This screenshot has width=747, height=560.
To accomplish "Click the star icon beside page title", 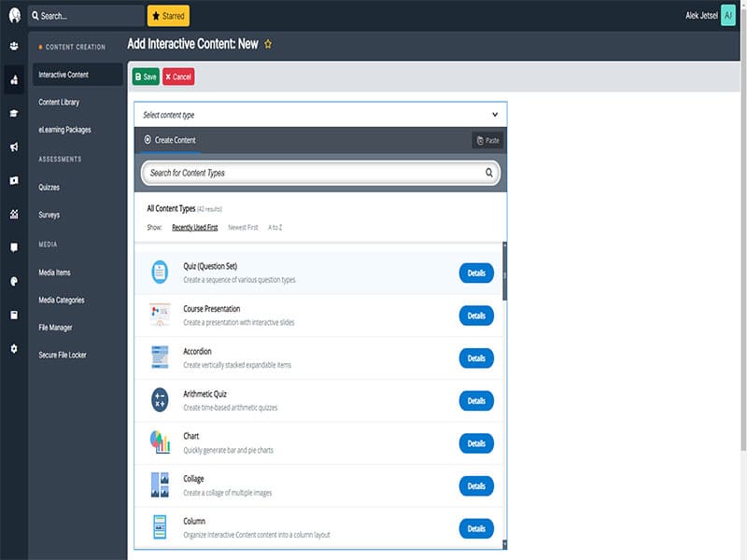I will [x=268, y=44].
